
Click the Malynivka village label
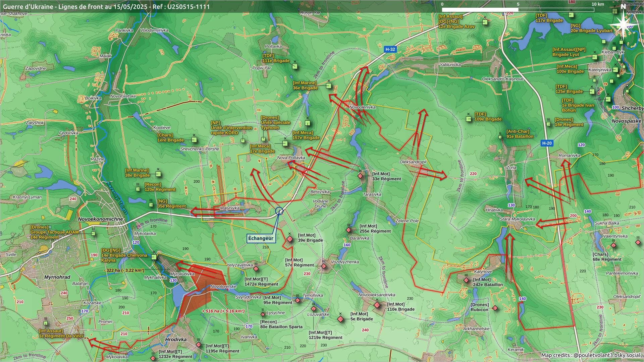coord(230,208)
